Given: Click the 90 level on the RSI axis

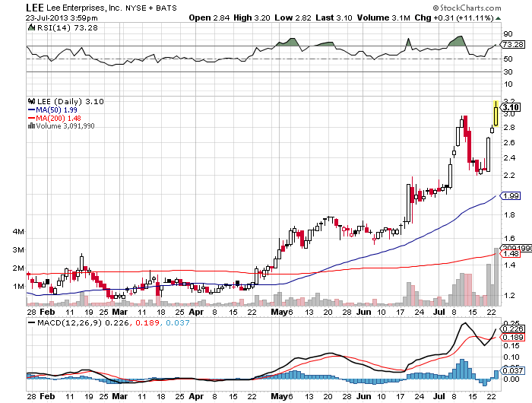Looking at the screenshot, I should click(508, 34).
